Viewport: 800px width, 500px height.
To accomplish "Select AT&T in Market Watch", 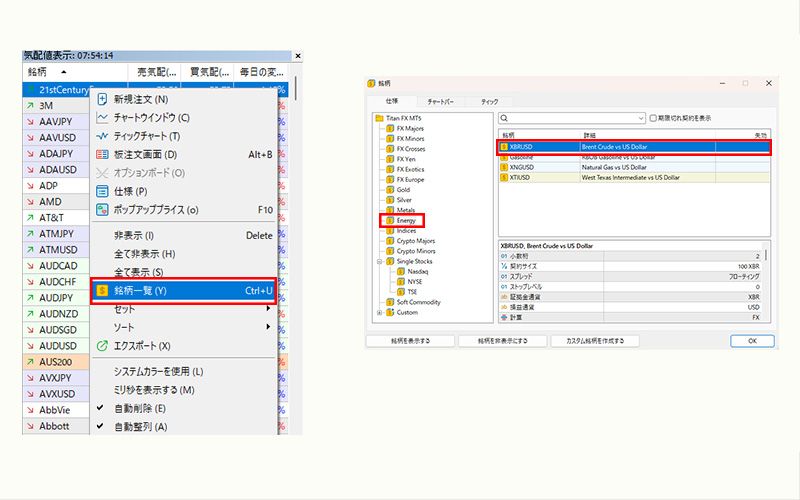I will (52, 218).
